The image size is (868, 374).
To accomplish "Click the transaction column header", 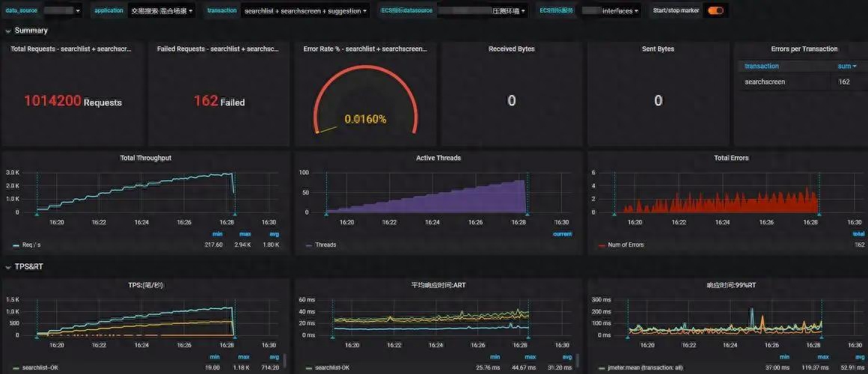I will point(762,66).
